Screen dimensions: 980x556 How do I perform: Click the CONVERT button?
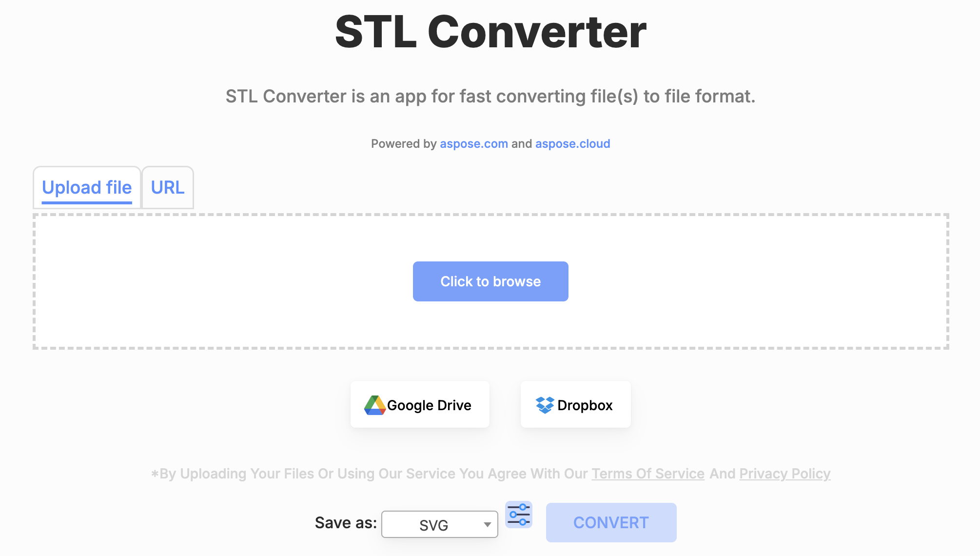coord(610,522)
